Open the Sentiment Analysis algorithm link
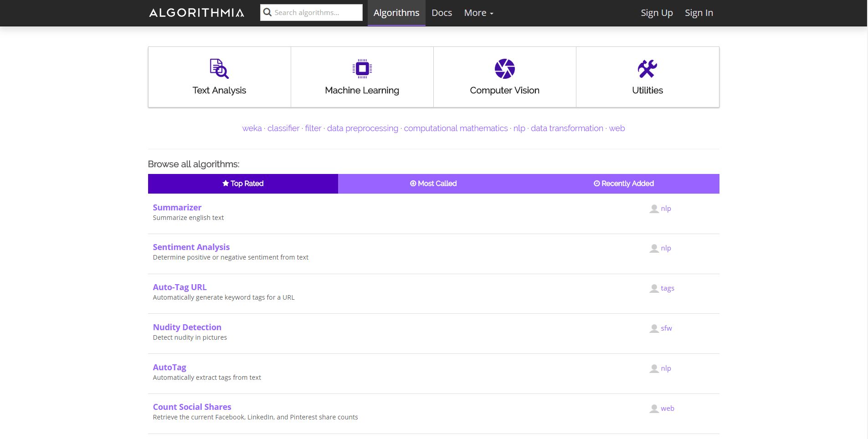The height and width of the screenshot is (439, 868). [191, 247]
